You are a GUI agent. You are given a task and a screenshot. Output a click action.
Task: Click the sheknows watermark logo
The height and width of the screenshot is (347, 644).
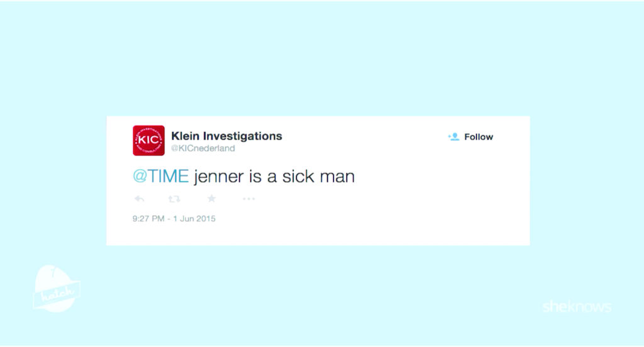[x=577, y=307]
